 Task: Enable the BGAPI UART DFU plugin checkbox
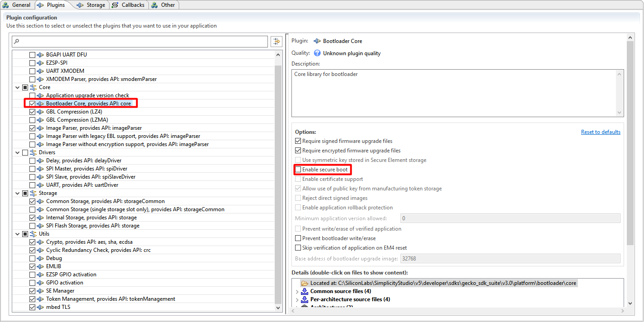click(x=32, y=55)
